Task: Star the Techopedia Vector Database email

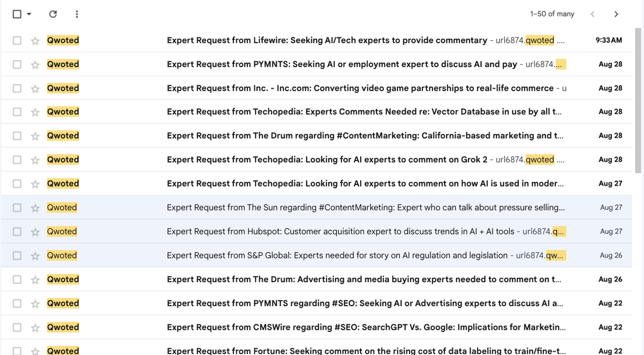Action: [35, 112]
